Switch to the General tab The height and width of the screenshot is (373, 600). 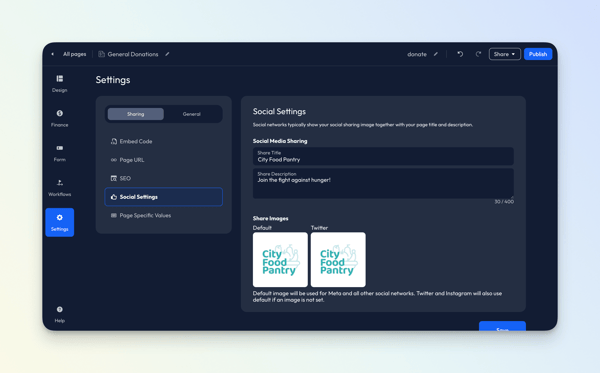[x=191, y=114]
